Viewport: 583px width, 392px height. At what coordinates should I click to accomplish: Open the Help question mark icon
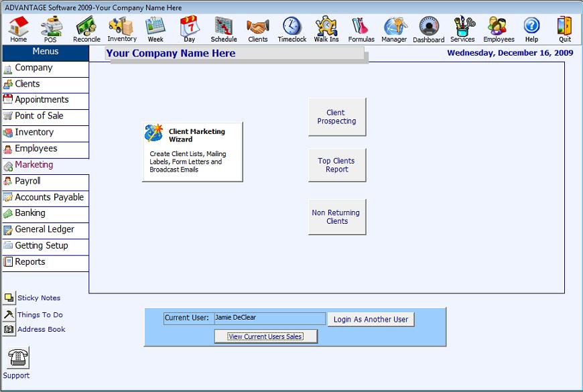coord(531,29)
